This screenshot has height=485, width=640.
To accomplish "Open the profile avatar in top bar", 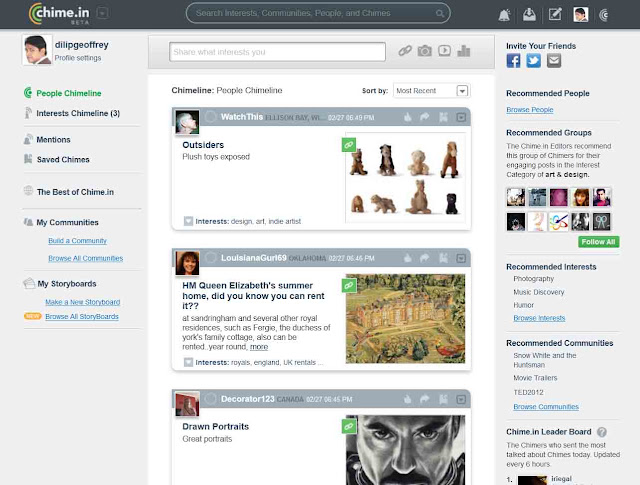I will (580, 15).
